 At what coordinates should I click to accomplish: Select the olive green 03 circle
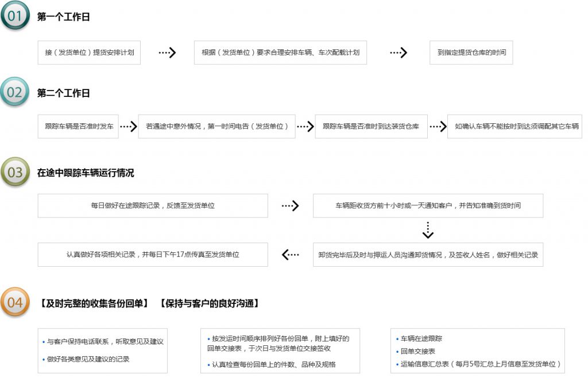15,171
